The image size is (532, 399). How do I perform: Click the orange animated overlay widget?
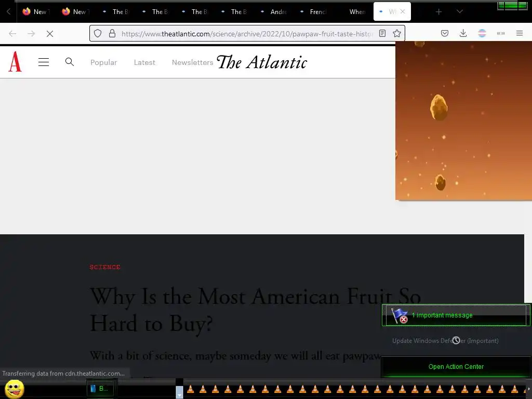463,121
